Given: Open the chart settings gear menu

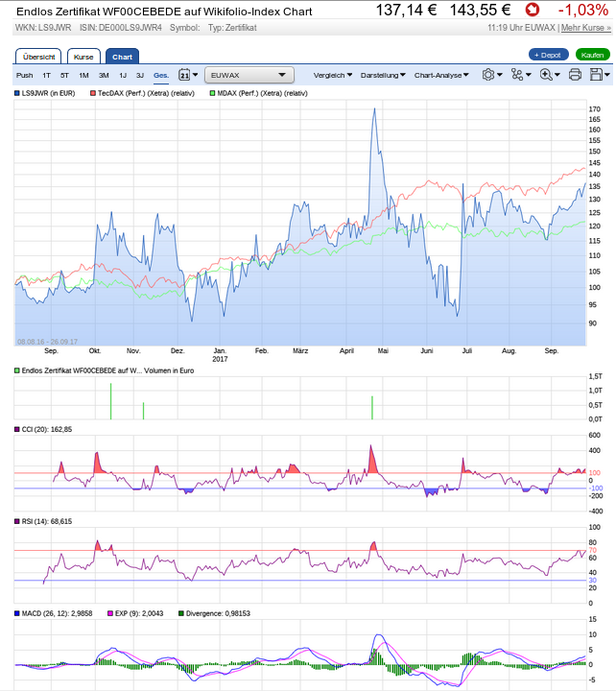Looking at the screenshot, I should [489, 75].
